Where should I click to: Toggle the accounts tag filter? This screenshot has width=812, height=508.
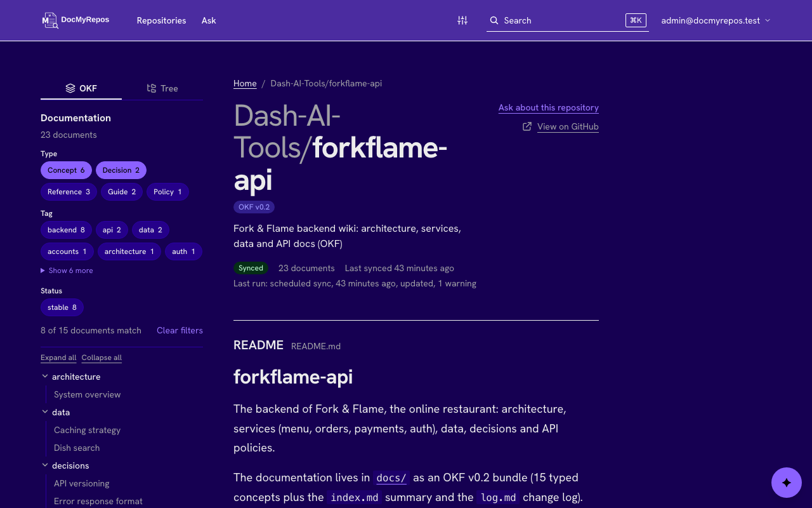[x=67, y=251]
